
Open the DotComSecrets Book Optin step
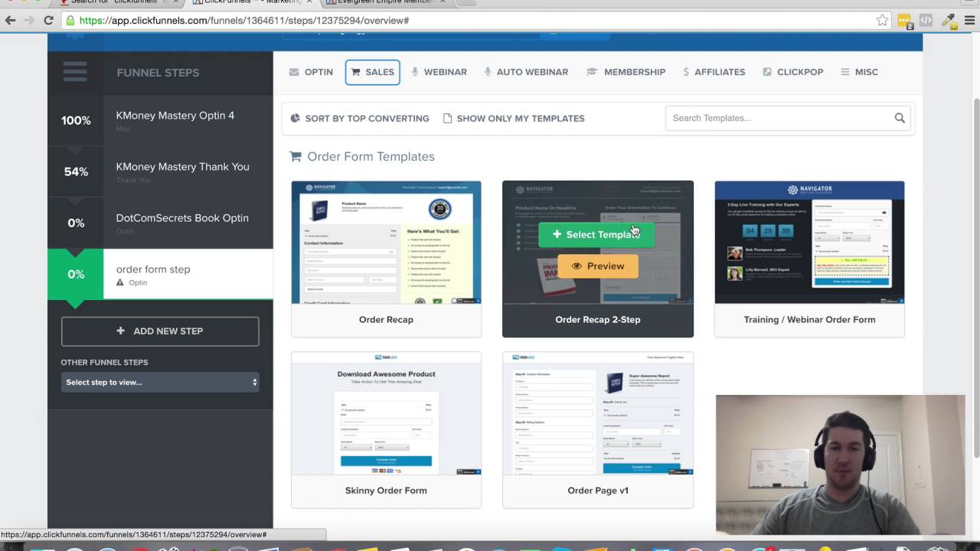182,218
